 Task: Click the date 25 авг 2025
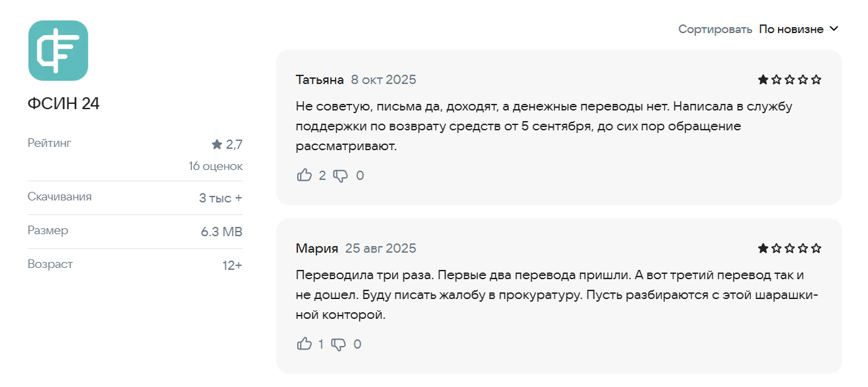381,249
